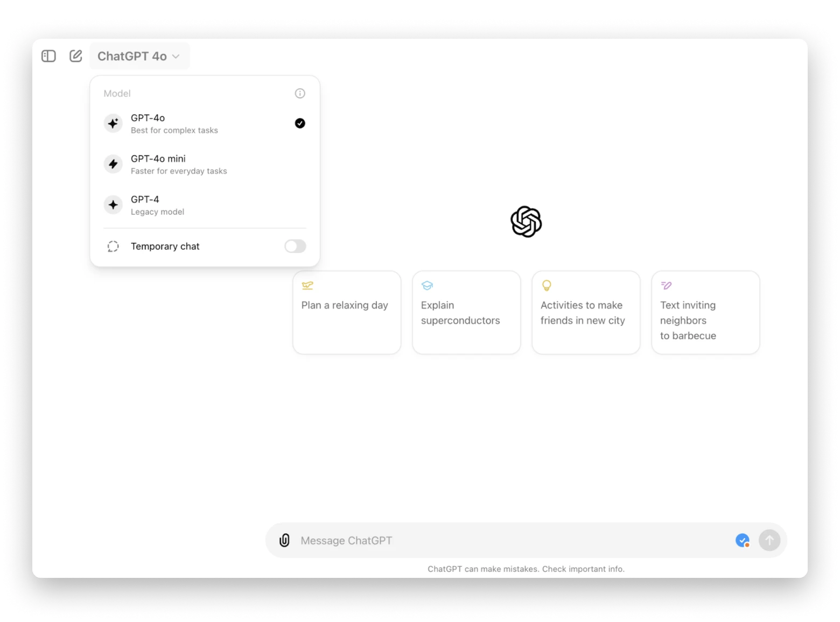840x622 pixels.
Task: Select the GPT-4o mini model option
Action: pyautogui.click(x=205, y=165)
